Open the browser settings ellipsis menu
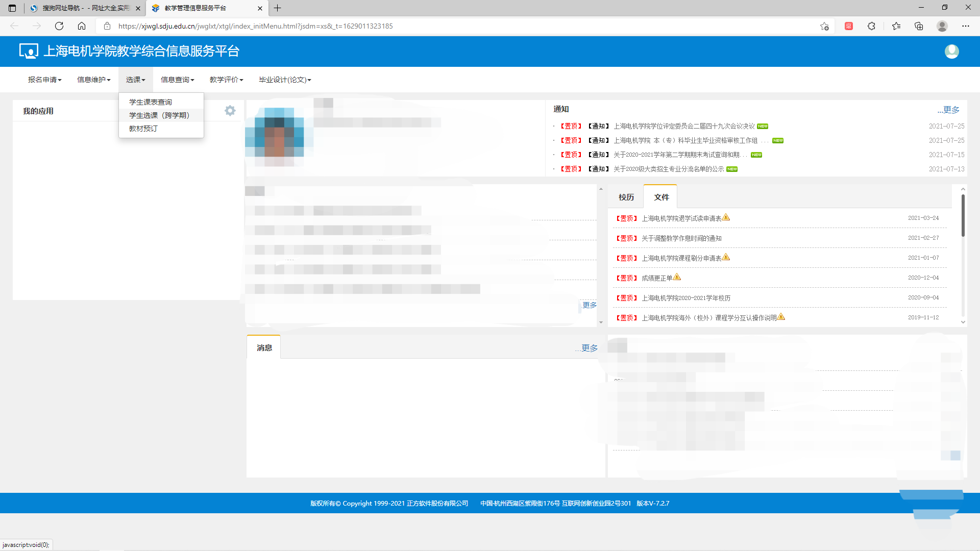Image resolution: width=980 pixels, height=551 pixels. (x=965, y=26)
